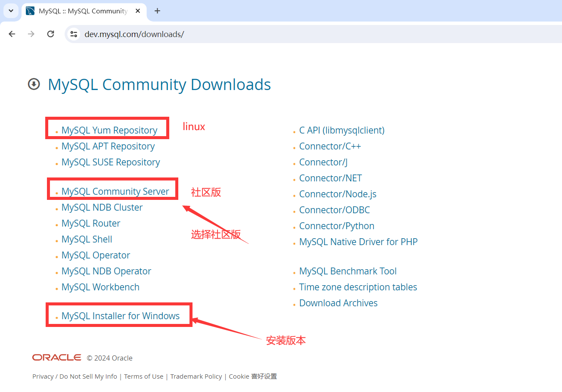Open Connector/ODBC download link
The height and width of the screenshot is (392, 562).
(335, 210)
